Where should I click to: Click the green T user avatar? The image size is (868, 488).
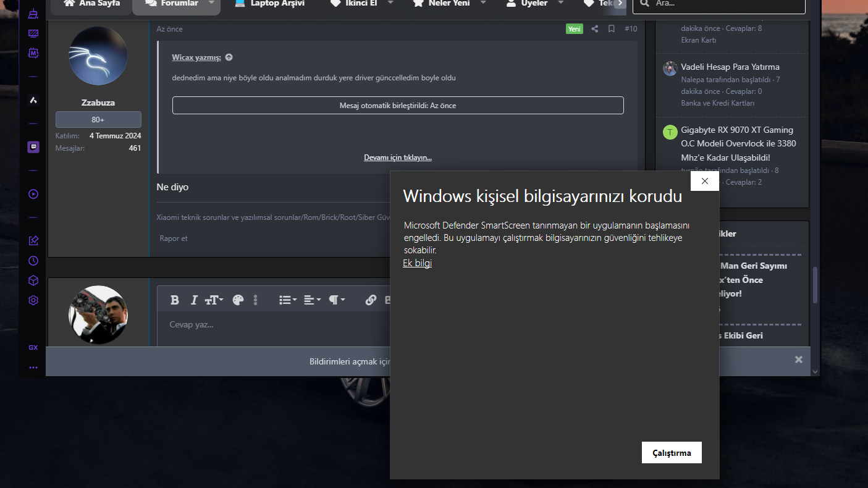(x=670, y=132)
